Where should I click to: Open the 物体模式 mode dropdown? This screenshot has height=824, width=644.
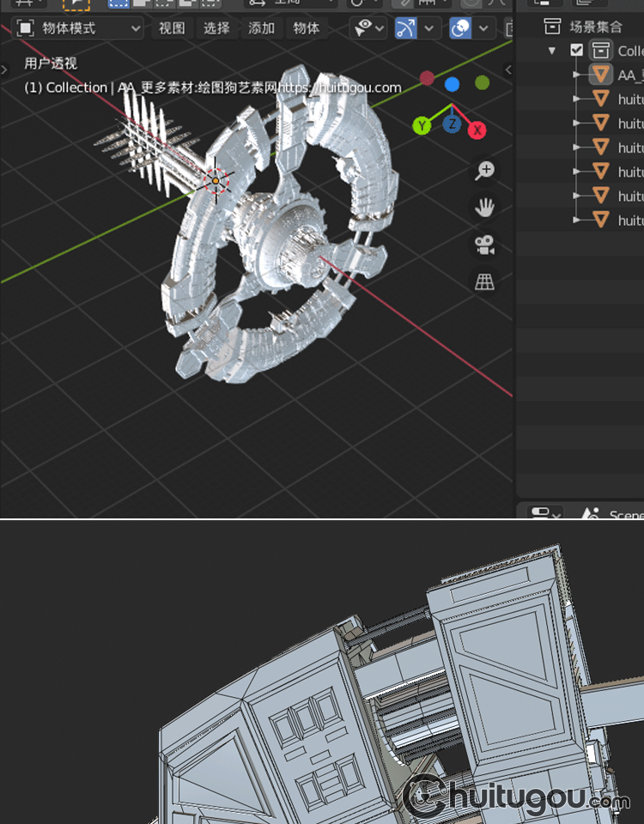coord(79,28)
